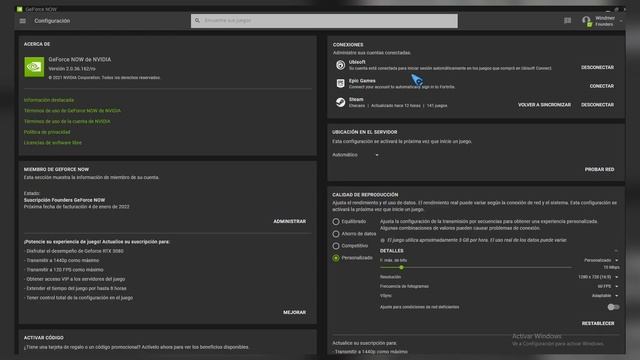640x360 pixels.
Task: Open the Resolución 1280 x 720 dropdown
Action: 598,277
